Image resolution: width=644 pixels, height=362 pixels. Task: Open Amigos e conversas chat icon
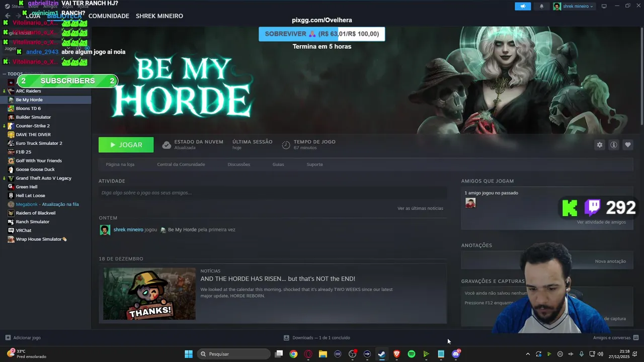(636, 338)
